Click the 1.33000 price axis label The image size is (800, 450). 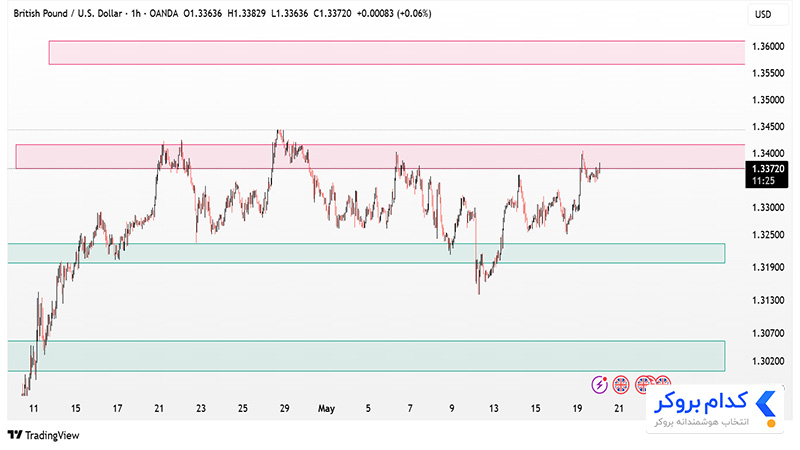point(768,207)
